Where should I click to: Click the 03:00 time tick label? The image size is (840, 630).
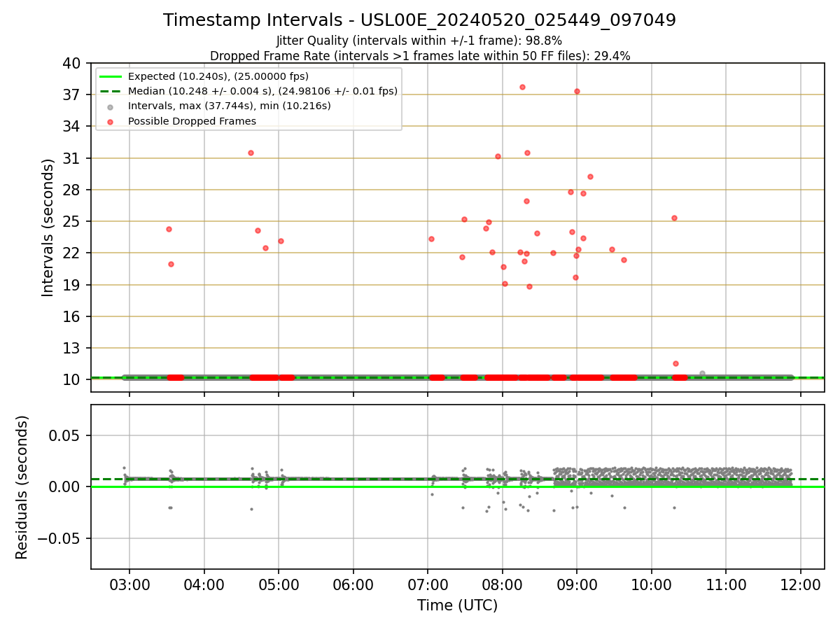click(129, 584)
